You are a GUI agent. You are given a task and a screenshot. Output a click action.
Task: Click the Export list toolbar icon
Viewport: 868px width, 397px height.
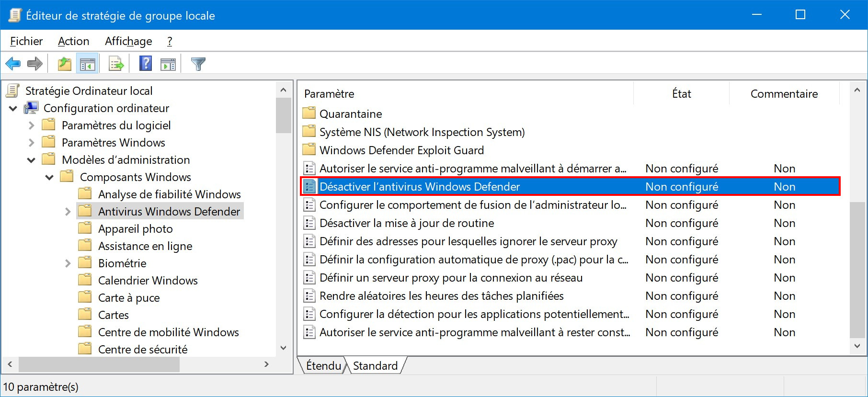(116, 64)
